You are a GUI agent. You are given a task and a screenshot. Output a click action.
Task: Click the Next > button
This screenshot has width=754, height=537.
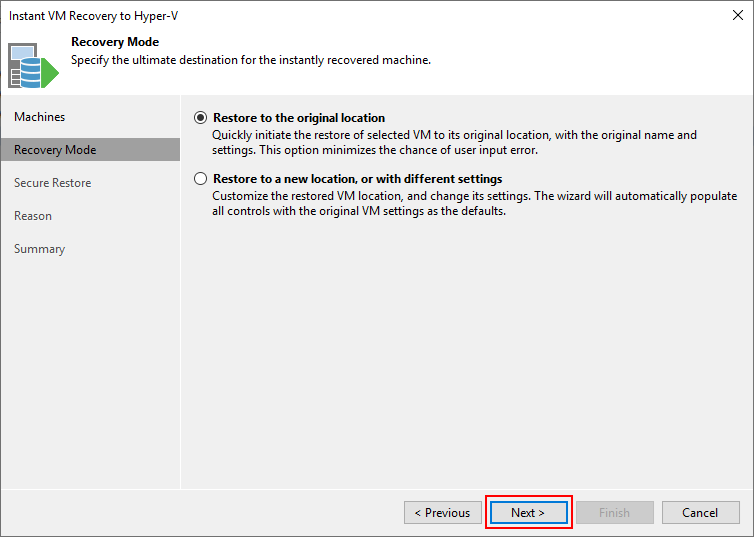[x=528, y=512]
